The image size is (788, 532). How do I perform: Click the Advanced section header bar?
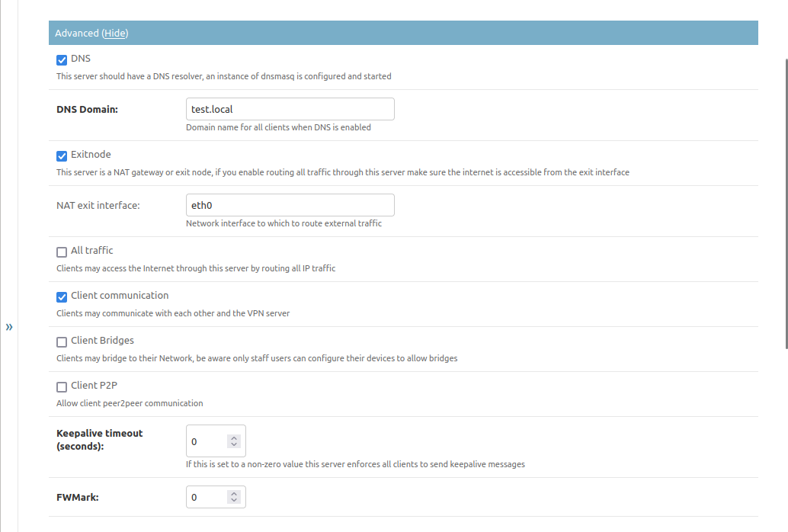(403, 33)
